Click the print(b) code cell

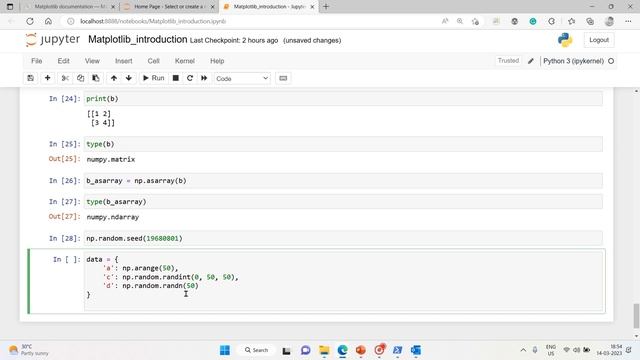(x=343, y=99)
